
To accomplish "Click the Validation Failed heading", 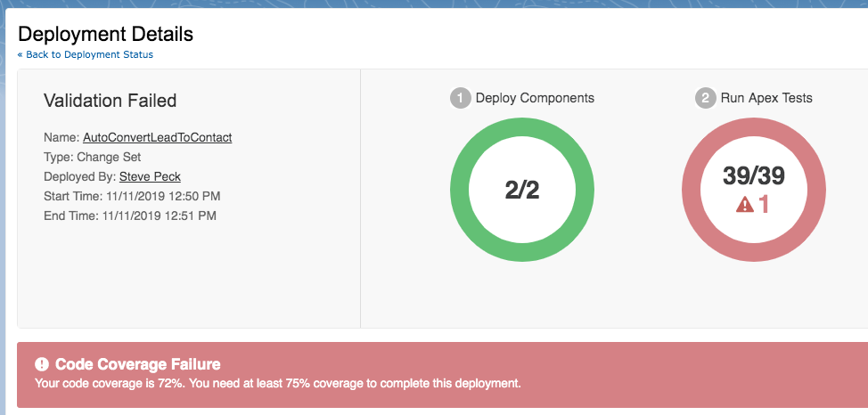I will click(x=111, y=101).
